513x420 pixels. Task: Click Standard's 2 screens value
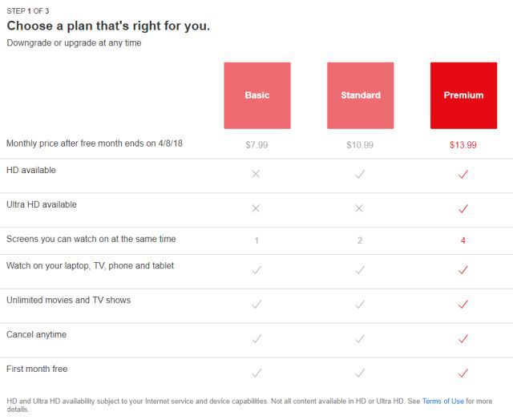point(360,240)
